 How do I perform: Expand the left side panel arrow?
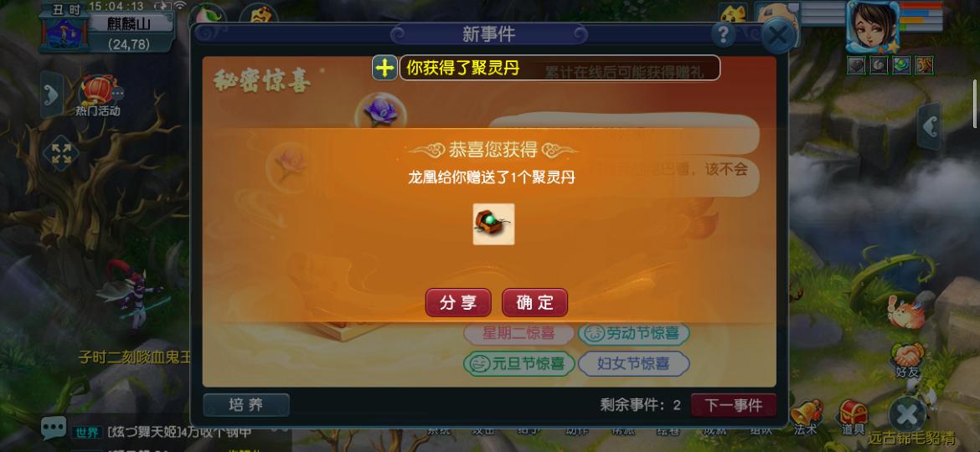pos(52,95)
